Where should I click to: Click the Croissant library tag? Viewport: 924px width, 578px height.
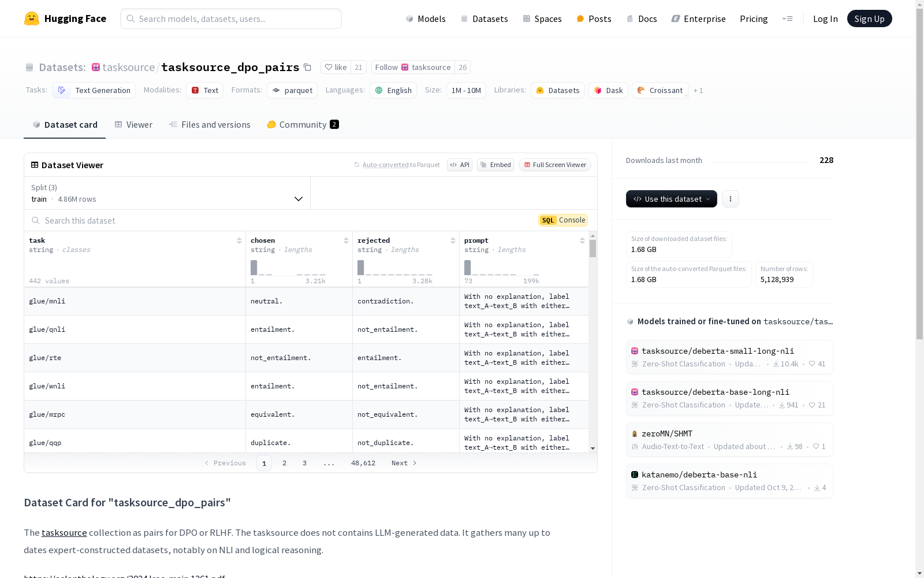(x=660, y=90)
